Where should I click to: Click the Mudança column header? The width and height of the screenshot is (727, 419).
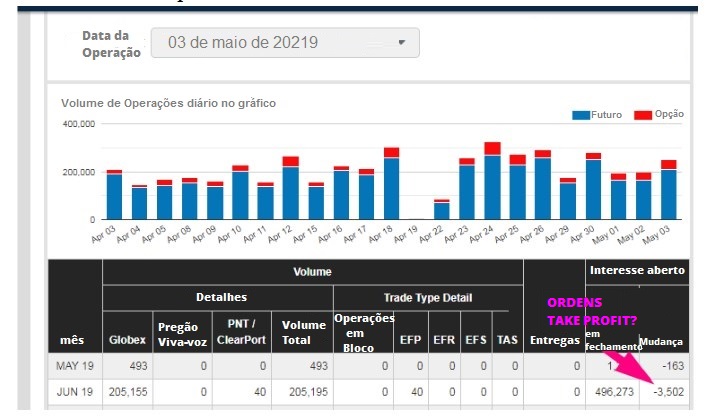point(662,340)
